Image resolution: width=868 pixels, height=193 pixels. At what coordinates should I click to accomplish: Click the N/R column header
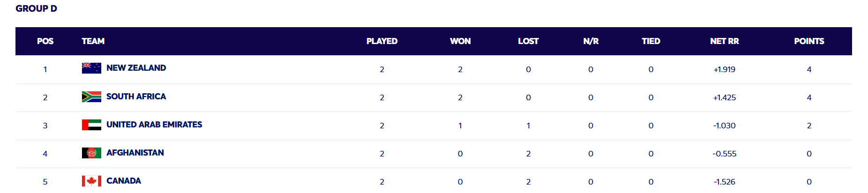point(591,41)
